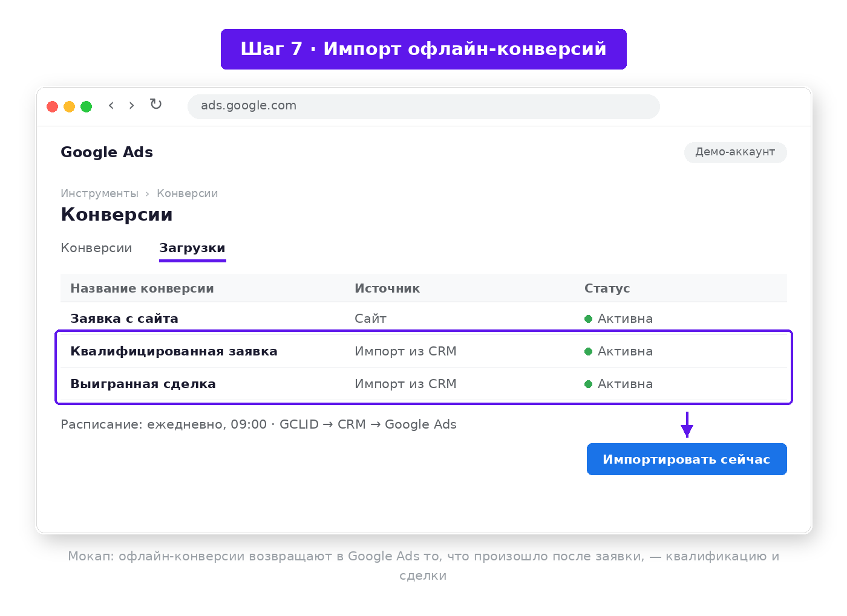
Task: Focus the ads.google.com address bar
Action: [x=423, y=106]
